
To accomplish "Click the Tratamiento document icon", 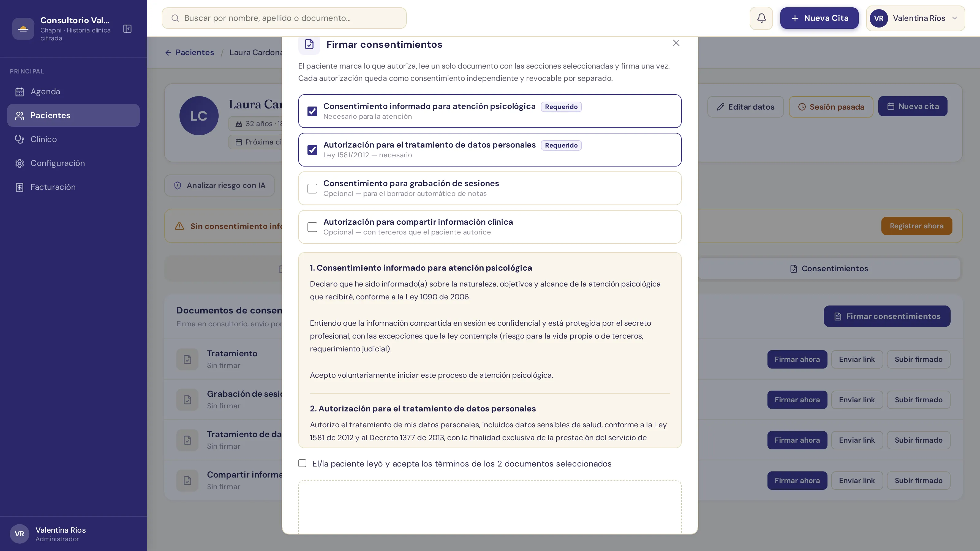I will click(x=187, y=359).
